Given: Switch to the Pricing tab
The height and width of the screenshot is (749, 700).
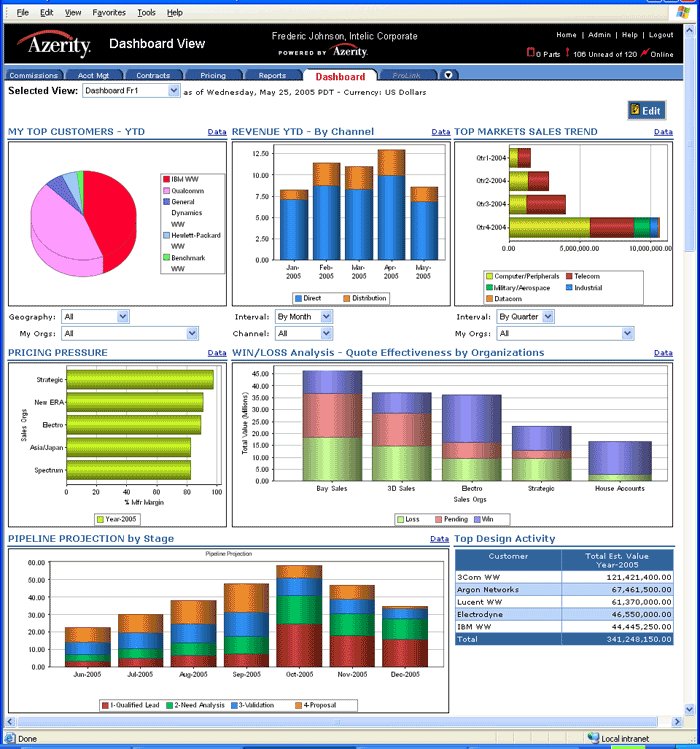Looking at the screenshot, I should coord(213,75).
